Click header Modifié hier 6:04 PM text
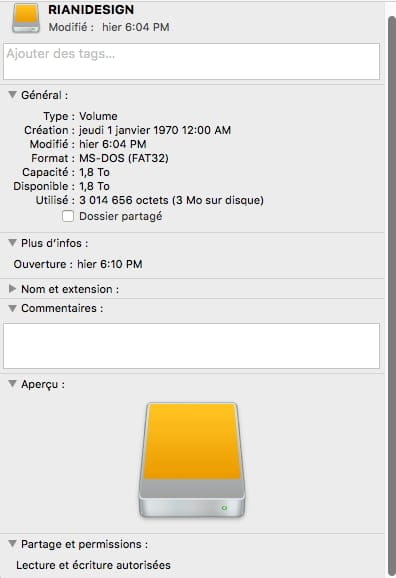 (109, 27)
